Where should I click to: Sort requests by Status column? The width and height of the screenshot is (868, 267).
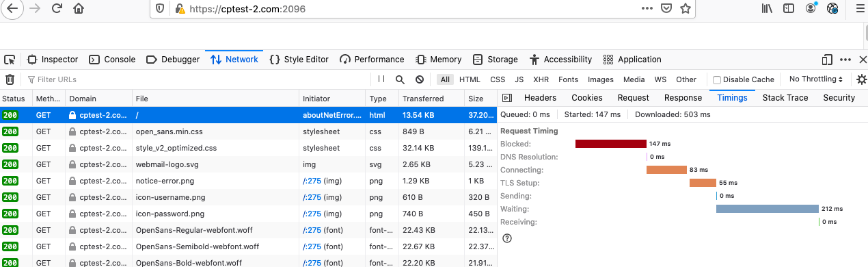click(x=16, y=99)
